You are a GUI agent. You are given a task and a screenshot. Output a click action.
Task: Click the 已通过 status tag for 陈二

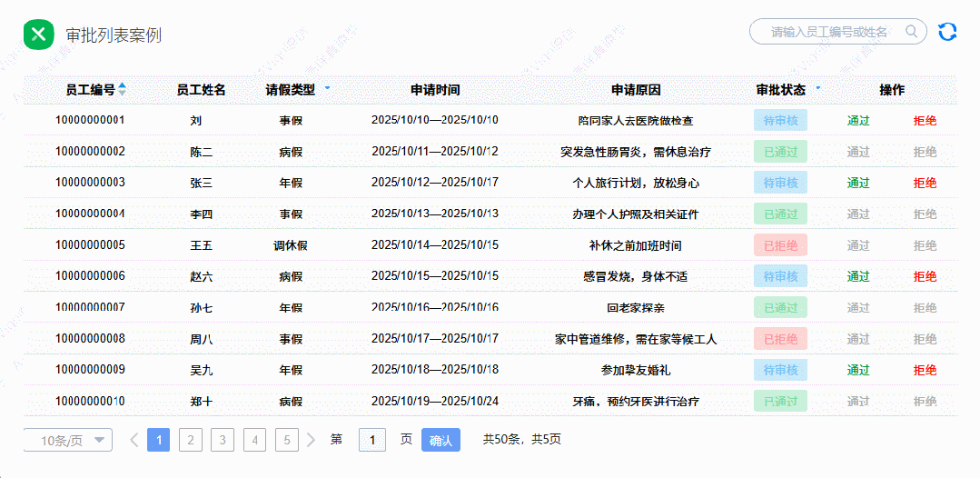(x=780, y=152)
